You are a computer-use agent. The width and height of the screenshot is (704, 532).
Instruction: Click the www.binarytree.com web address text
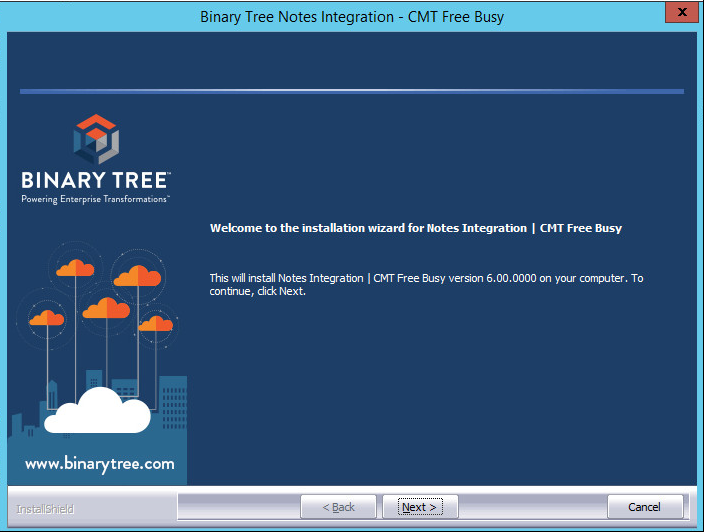point(100,464)
